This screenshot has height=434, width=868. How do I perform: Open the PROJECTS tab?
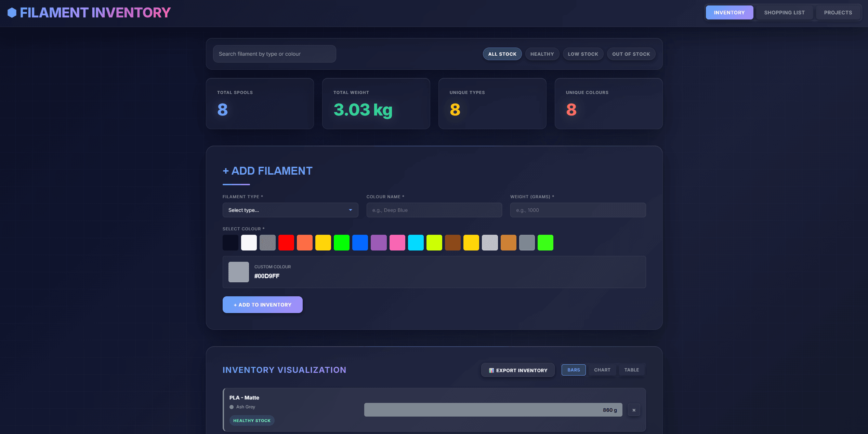[x=838, y=12]
